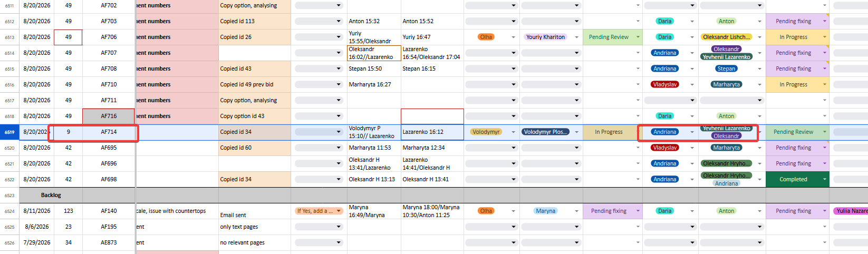Select cell 'Anton 15:32'

click(x=374, y=22)
